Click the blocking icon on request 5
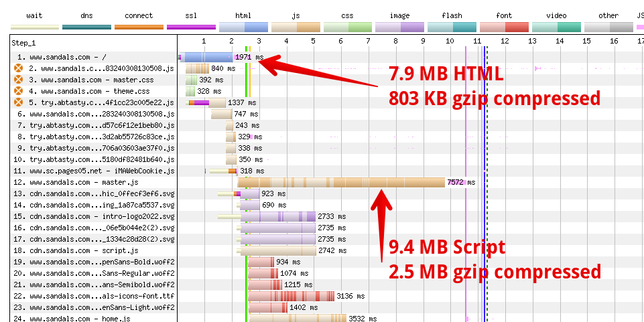The width and height of the screenshot is (644, 322). [x=18, y=102]
